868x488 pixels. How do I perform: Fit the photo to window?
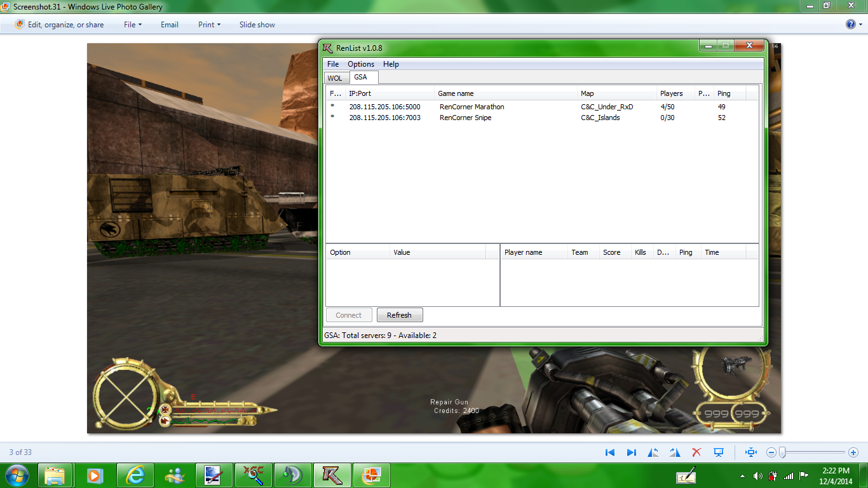[751, 452]
